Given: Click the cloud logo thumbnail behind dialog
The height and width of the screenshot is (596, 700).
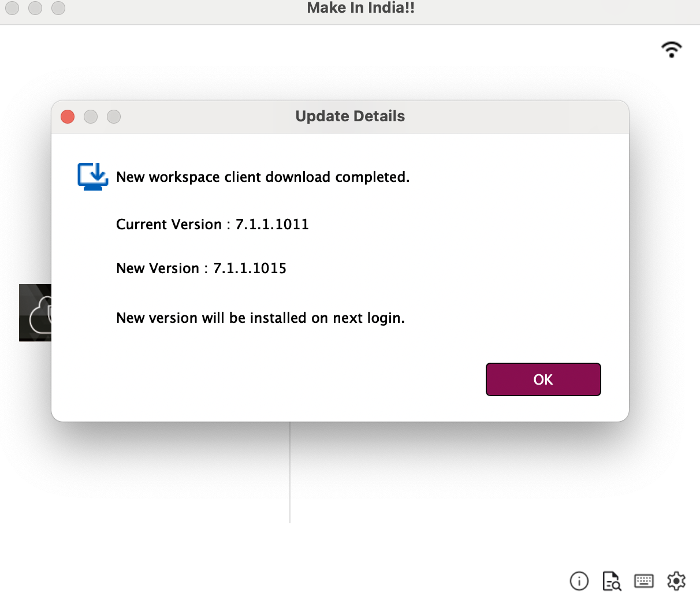Looking at the screenshot, I should (x=36, y=312).
